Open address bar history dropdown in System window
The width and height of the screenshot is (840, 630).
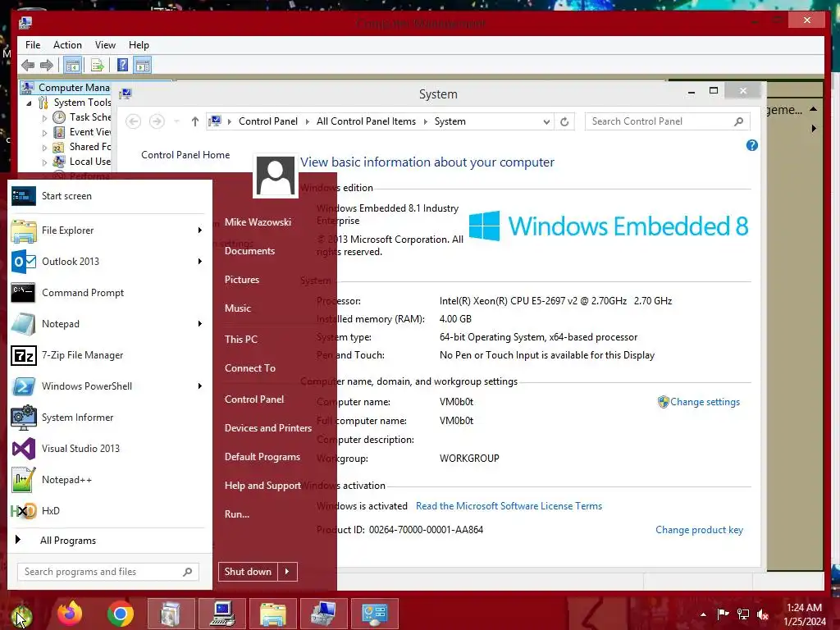546,121
